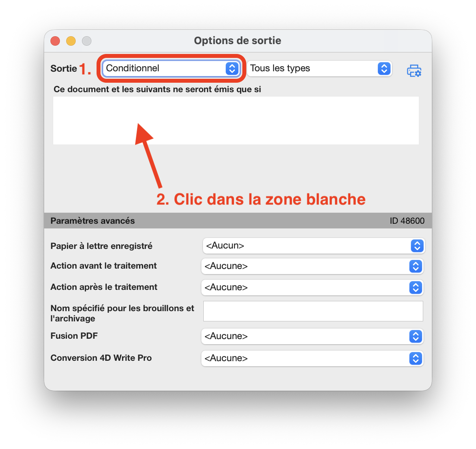
Task: Click the Sortie label
Action: tap(64, 69)
